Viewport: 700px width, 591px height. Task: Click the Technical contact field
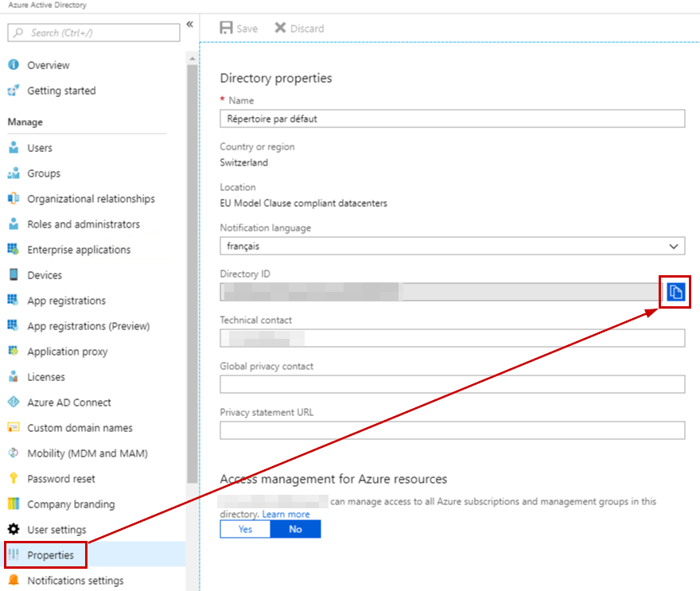coord(453,338)
